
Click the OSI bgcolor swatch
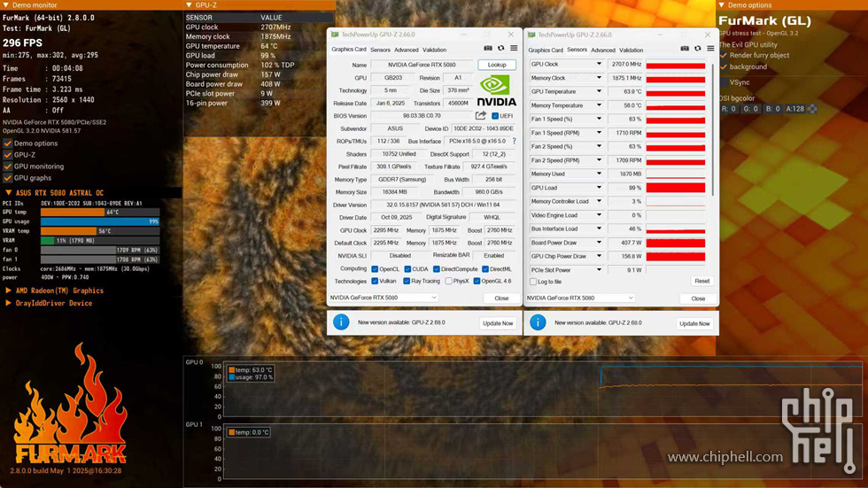pos(812,109)
